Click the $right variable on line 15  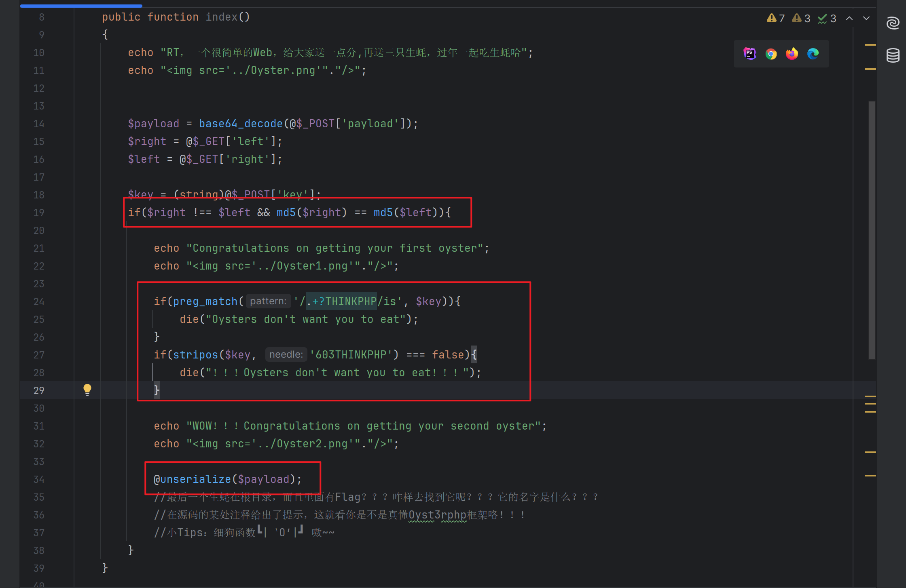pos(147,141)
